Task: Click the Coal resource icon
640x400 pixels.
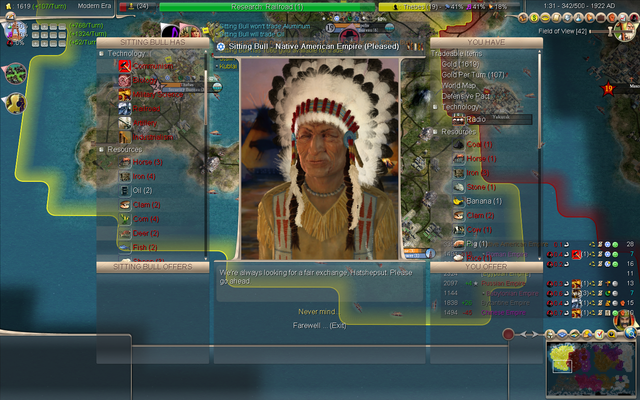Action: coord(458,144)
